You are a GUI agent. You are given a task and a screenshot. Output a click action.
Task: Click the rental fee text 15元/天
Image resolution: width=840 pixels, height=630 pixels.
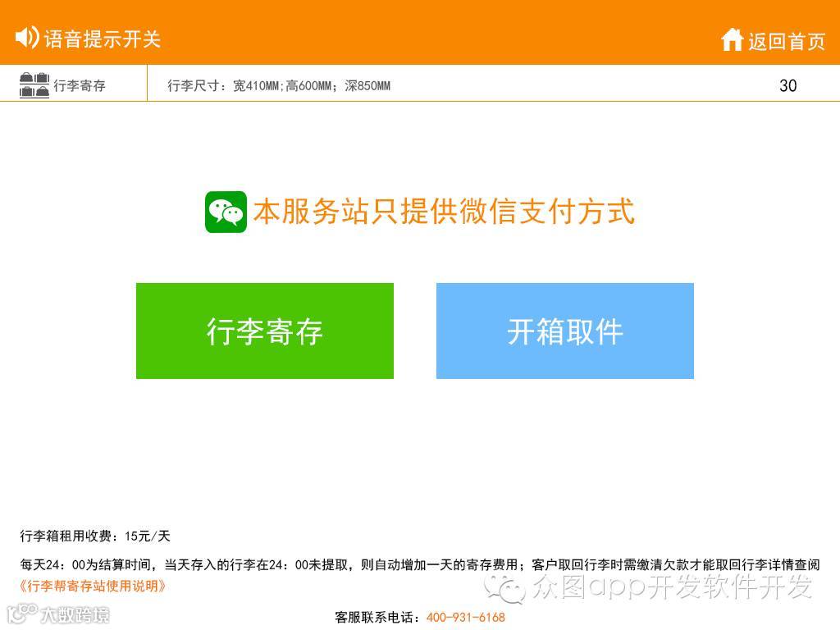tap(148, 536)
